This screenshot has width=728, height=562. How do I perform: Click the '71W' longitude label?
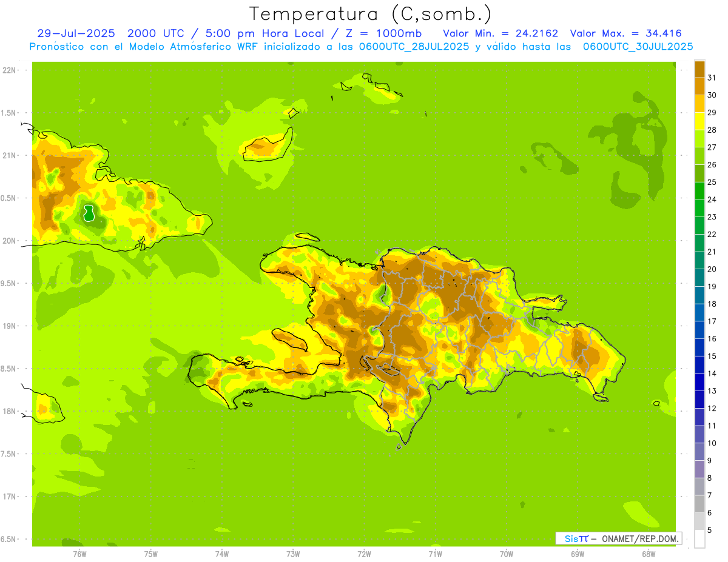[x=435, y=554]
